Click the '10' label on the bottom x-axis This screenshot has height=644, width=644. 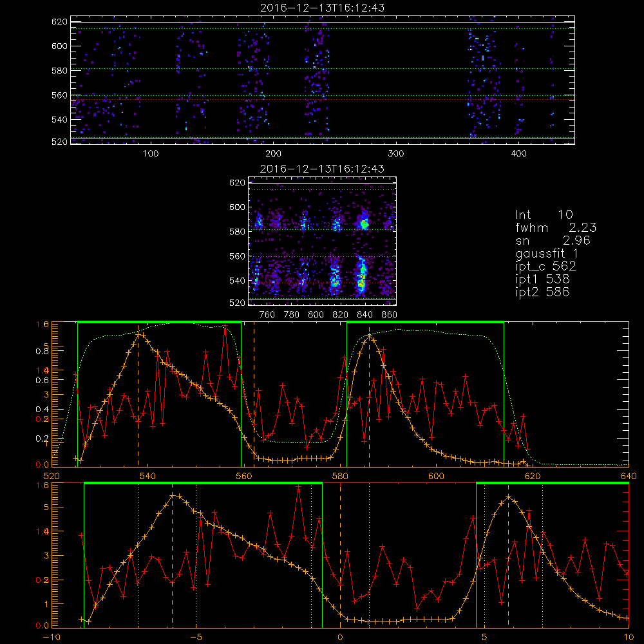tap(629, 638)
